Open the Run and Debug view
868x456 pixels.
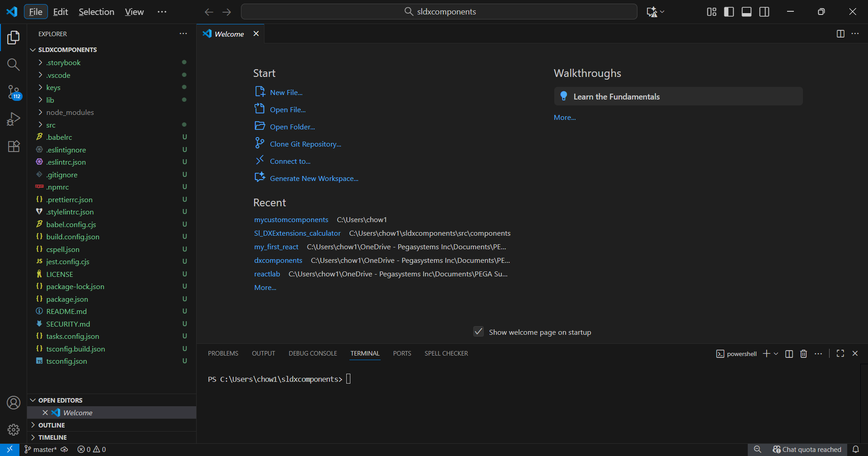tap(13, 119)
